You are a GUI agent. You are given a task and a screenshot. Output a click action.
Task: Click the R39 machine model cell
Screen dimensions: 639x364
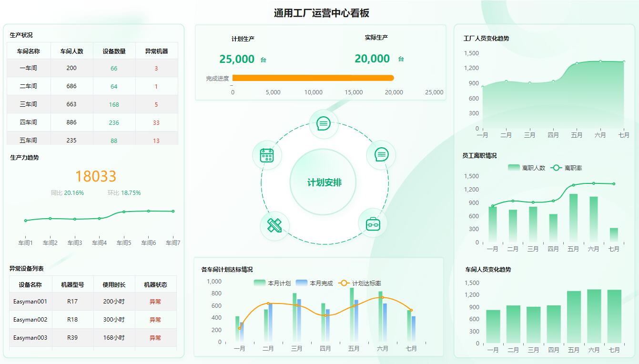pyautogui.click(x=72, y=338)
